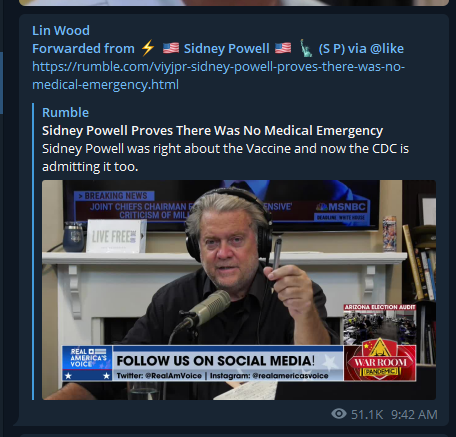The height and width of the screenshot is (437, 456).
Task: Open the forwarded Sidney Powell channel link
Action: click(x=226, y=49)
